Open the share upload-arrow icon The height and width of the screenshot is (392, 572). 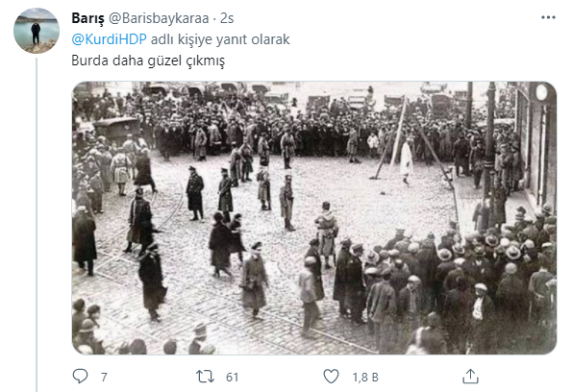click(x=470, y=377)
